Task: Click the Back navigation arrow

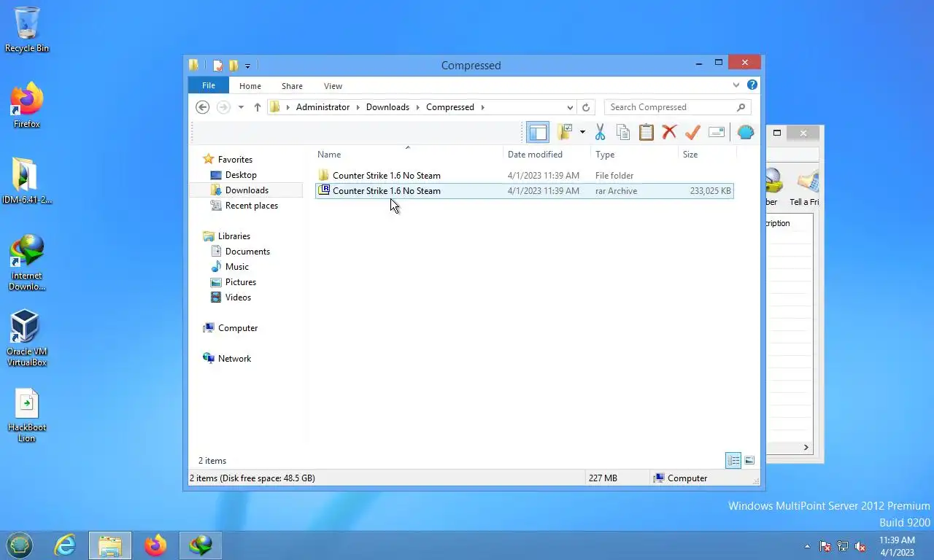Action: pyautogui.click(x=203, y=107)
